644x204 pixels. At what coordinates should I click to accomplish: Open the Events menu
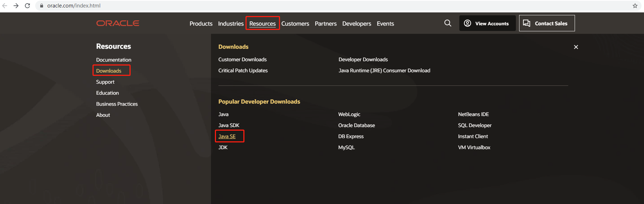[x=385, y=23]
